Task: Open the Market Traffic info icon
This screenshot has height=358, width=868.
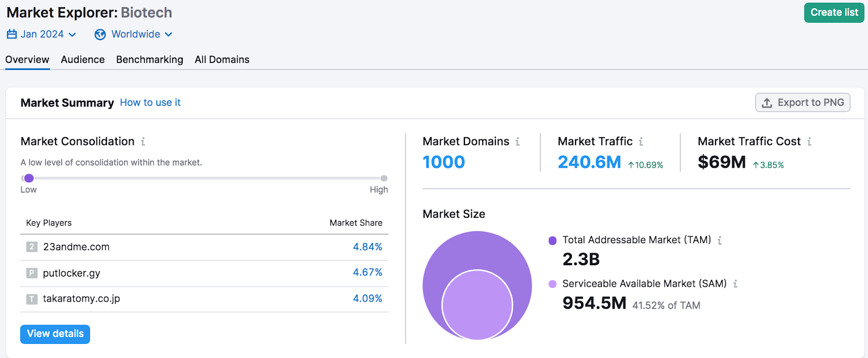Action: coord(641,142)
